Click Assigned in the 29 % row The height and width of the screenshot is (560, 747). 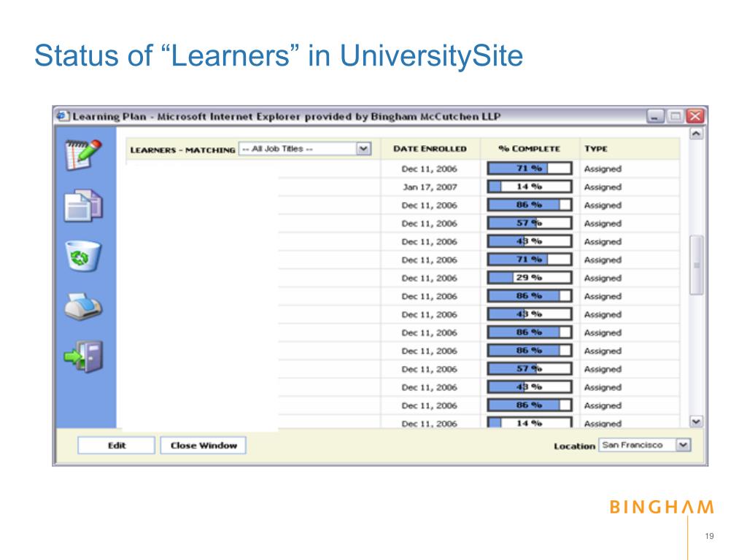(x=603, y=278)
